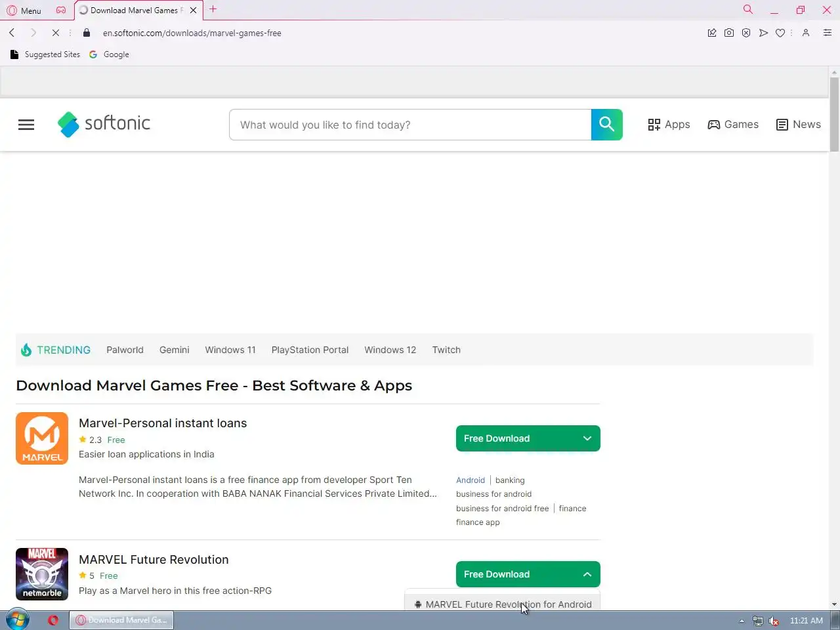Viewport: 840px width, 630px height.
Task: Open trending topic Windows 11
Action: pyautogui.click(x=230, y=350)
